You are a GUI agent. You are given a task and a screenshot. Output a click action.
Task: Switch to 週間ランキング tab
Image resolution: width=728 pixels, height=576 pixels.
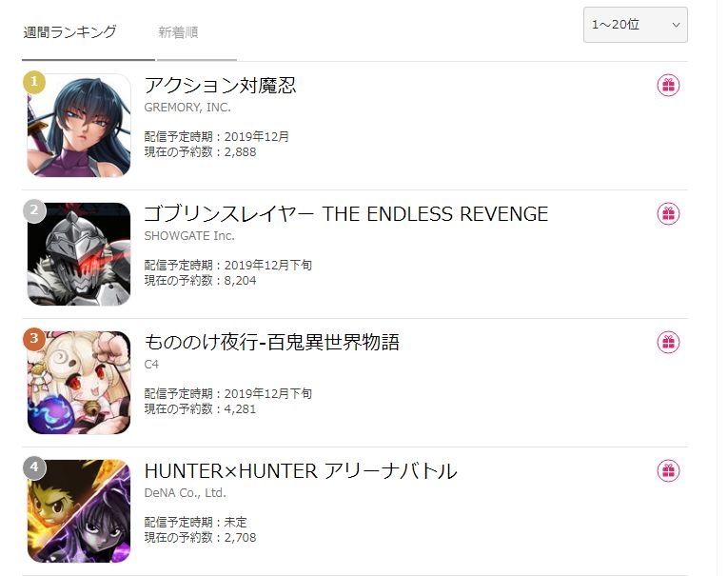[69, 32]
